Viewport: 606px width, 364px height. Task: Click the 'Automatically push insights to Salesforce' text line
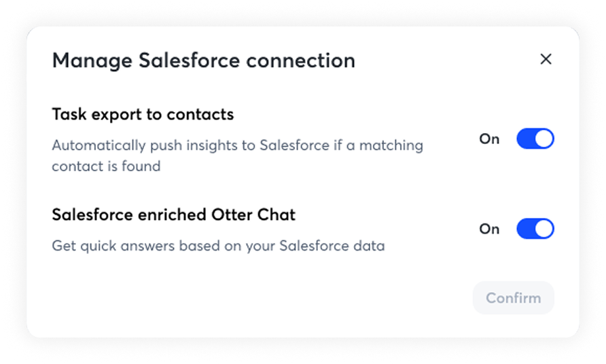(x=237, y=145)
